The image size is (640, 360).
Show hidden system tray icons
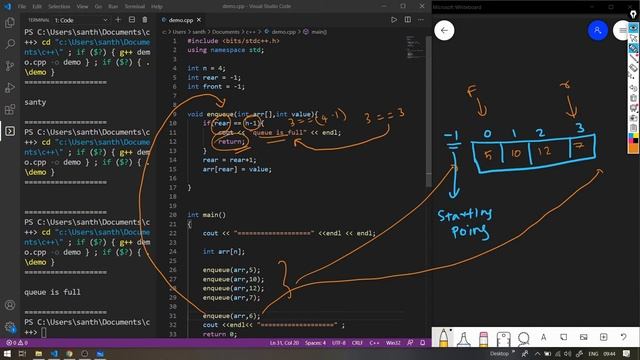click(x=537, y=353)
